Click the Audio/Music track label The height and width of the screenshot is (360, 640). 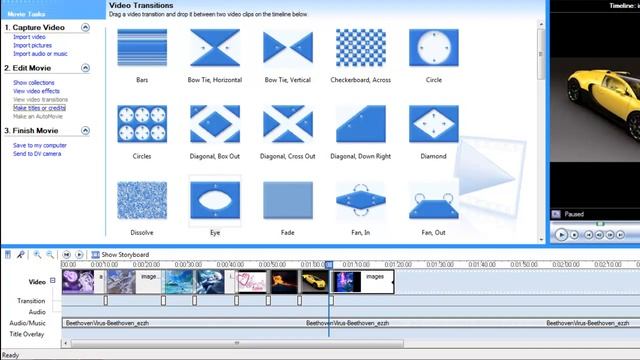[27, 323]
